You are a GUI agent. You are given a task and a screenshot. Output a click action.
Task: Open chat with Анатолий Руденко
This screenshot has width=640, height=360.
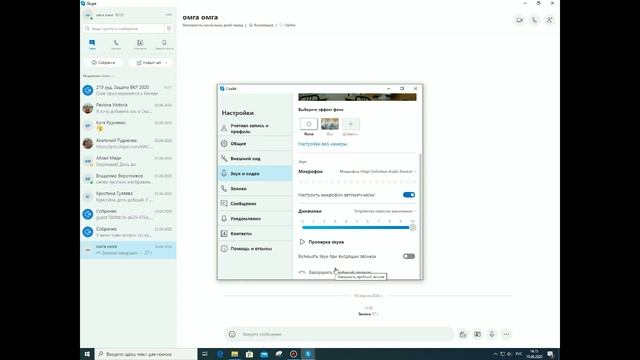tap(128, 143)
